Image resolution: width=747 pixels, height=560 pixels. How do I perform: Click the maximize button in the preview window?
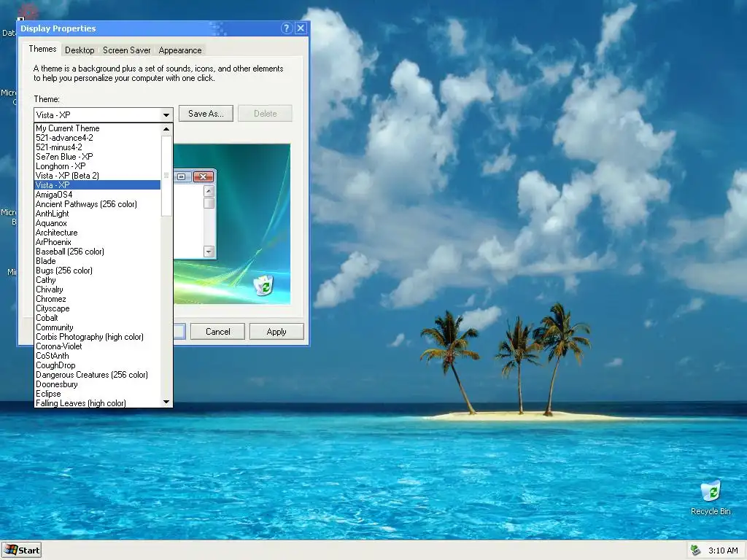click(x=182, y=176)
